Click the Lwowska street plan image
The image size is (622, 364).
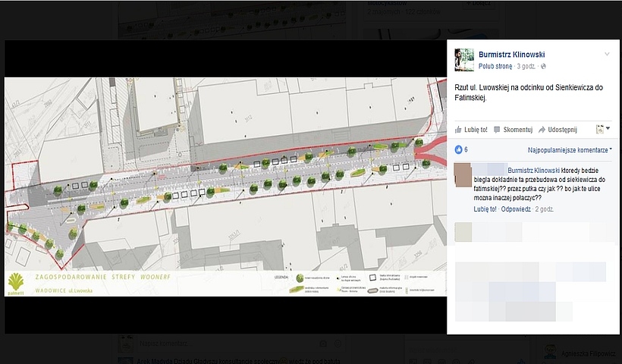[225, 187]
